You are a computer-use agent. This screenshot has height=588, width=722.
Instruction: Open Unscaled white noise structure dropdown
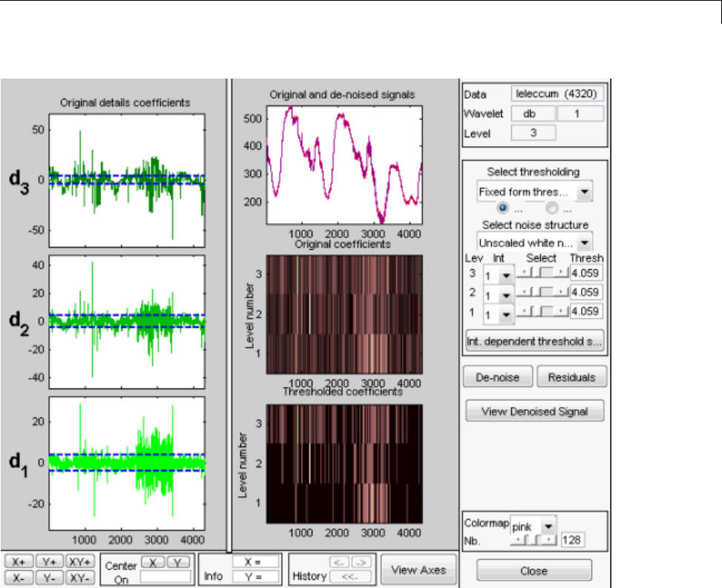pos(534,242)
